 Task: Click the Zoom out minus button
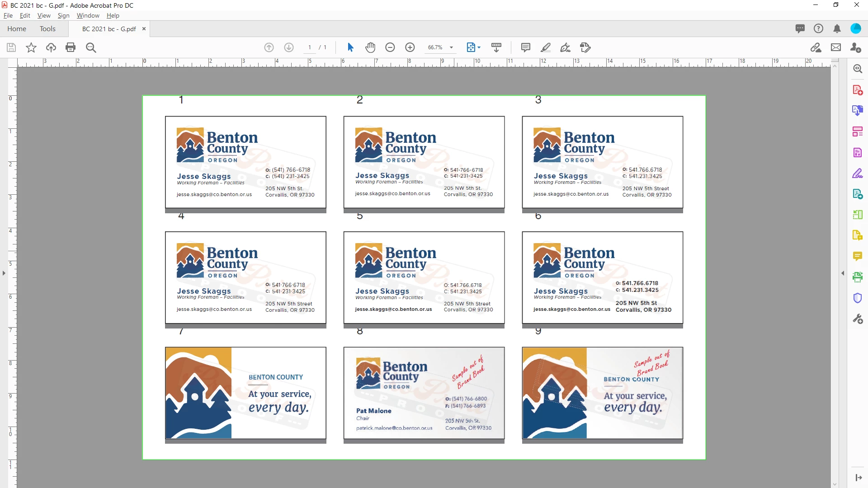coord(390,47)
